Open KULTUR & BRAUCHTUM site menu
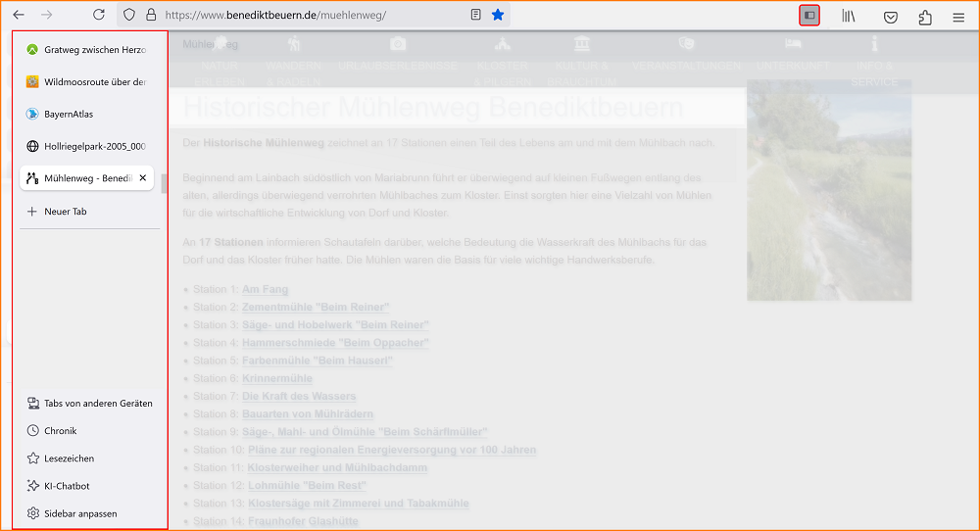 pos(581,61)
